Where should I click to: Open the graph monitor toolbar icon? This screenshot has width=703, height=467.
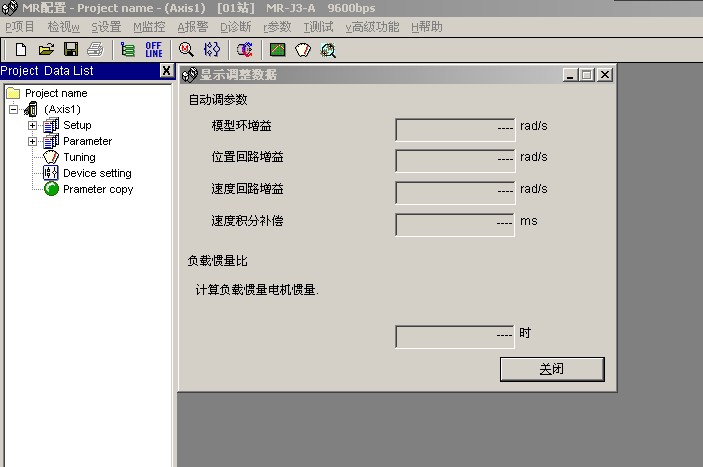pos(278,49)
